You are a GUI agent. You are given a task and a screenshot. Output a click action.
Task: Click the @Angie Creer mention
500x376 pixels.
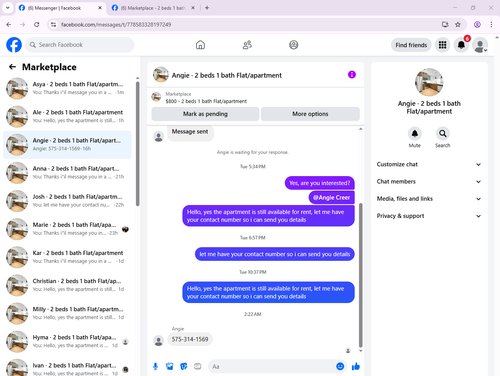tap(332, 197)
